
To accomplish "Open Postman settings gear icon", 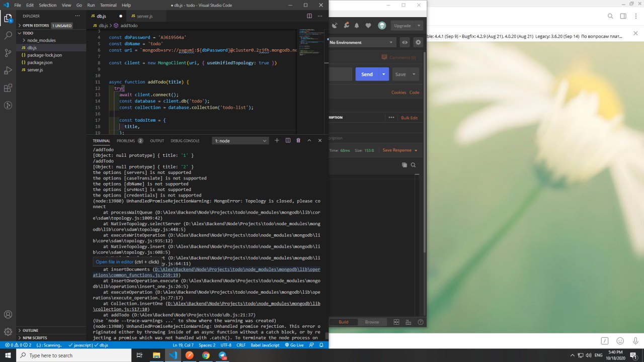I will click(x=418, y=43).
